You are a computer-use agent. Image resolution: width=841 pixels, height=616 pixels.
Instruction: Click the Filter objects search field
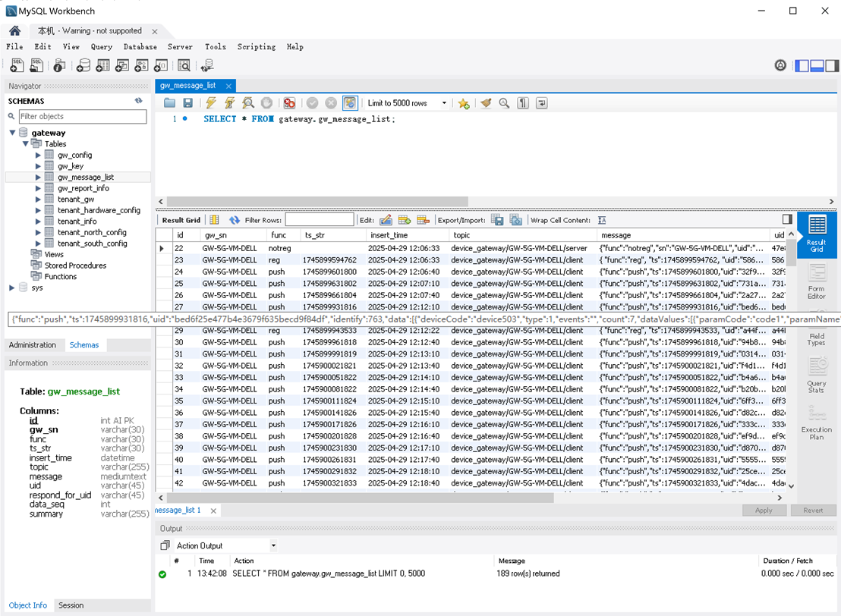(x=83, y=116)
